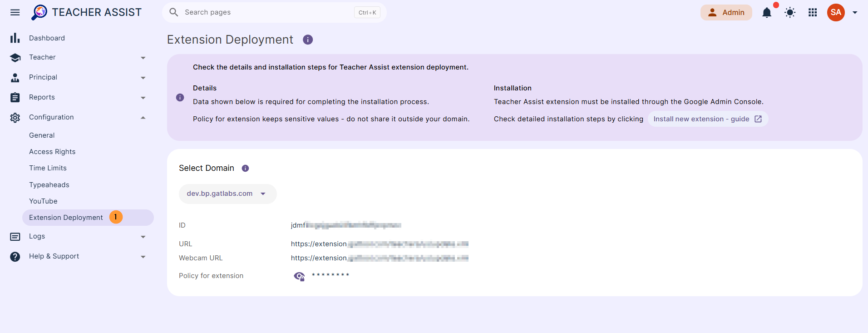Expand the Principal menu arrow

click(143, 78)
